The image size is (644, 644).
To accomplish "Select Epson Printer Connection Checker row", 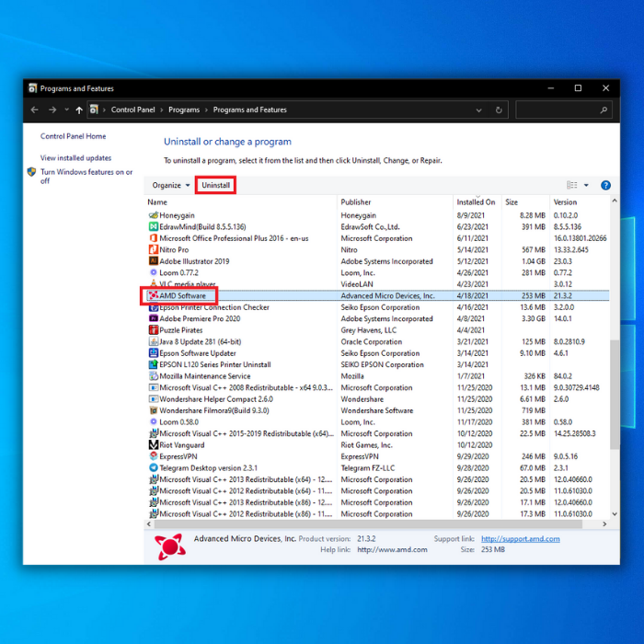I will point(377,307).
